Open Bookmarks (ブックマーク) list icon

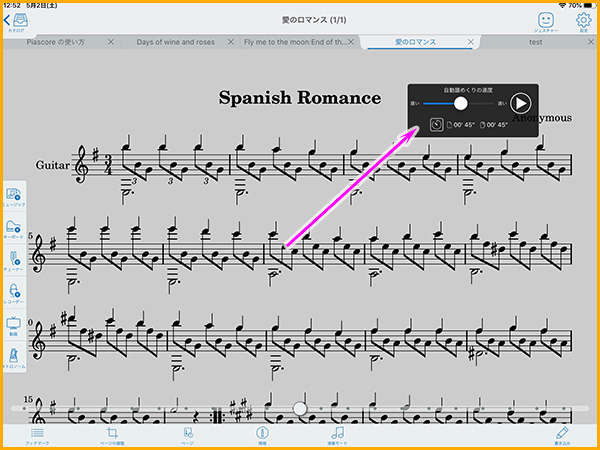click(37, 436)
